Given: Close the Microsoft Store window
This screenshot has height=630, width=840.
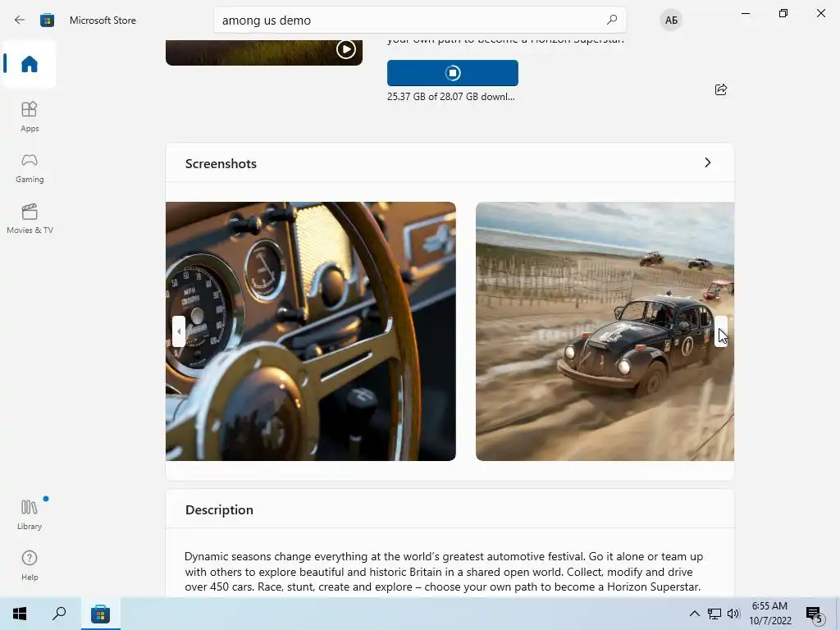Looking at the screenshot, I should [820, 13].
